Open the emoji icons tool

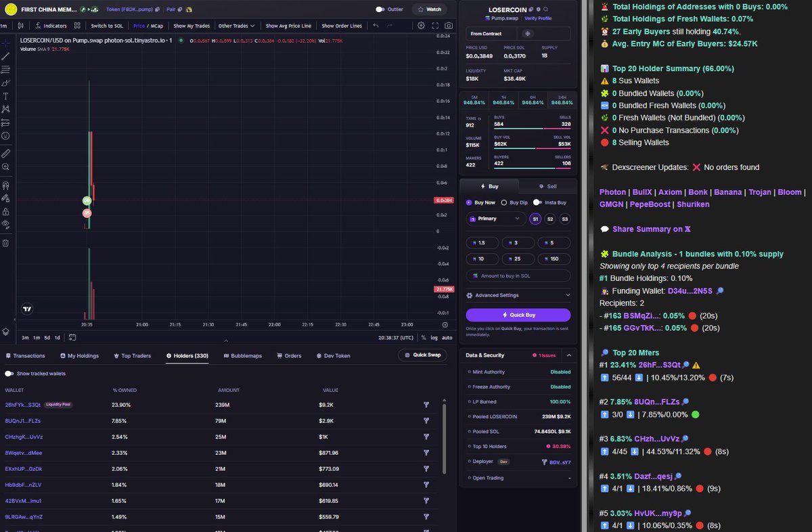coord(5,135)
